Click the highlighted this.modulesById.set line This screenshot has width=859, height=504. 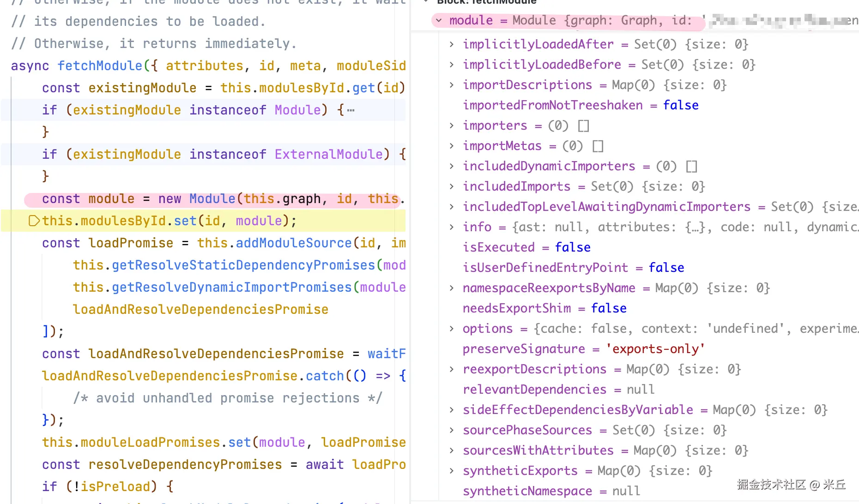203,221
